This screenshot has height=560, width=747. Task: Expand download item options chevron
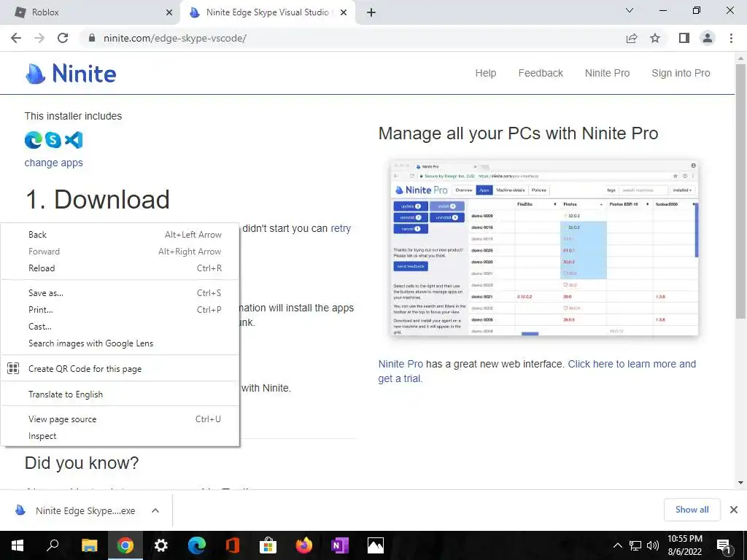point(155,510)
